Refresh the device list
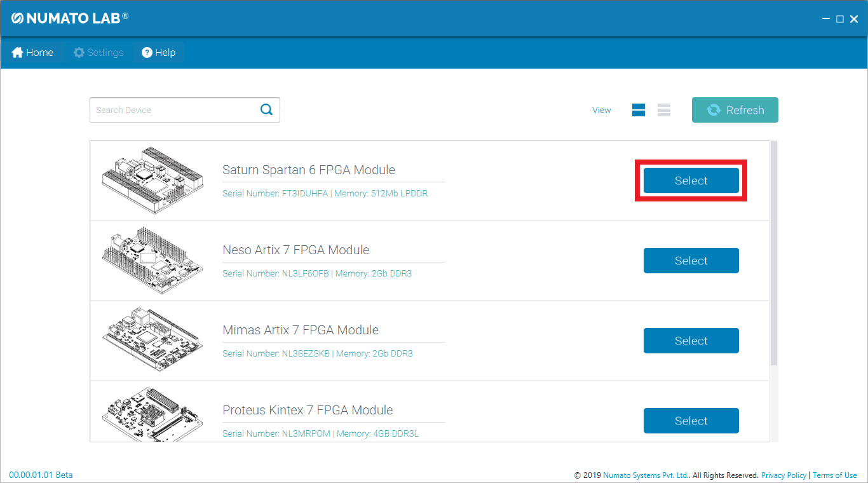 pos(735,110)
